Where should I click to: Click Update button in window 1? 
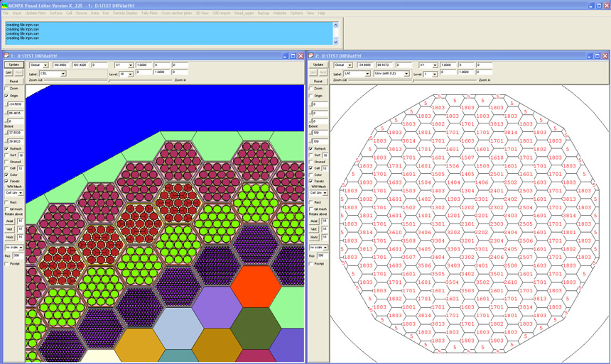coord(14,65)
